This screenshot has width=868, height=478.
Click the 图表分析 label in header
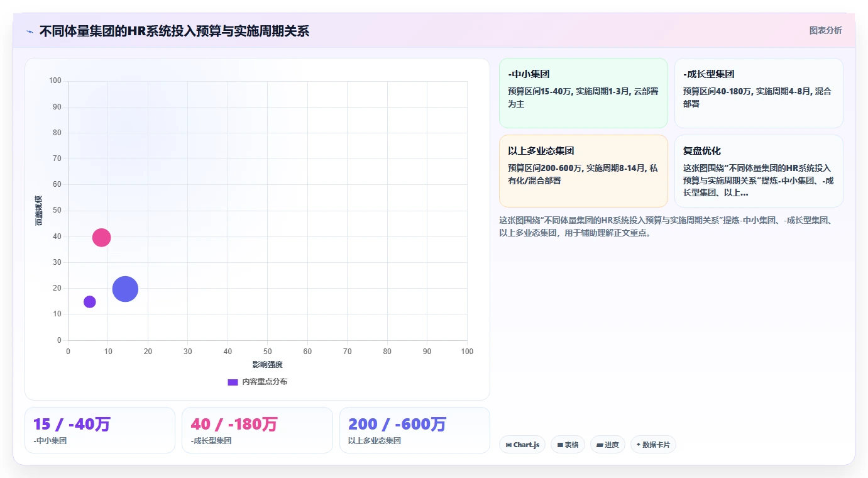825,30
